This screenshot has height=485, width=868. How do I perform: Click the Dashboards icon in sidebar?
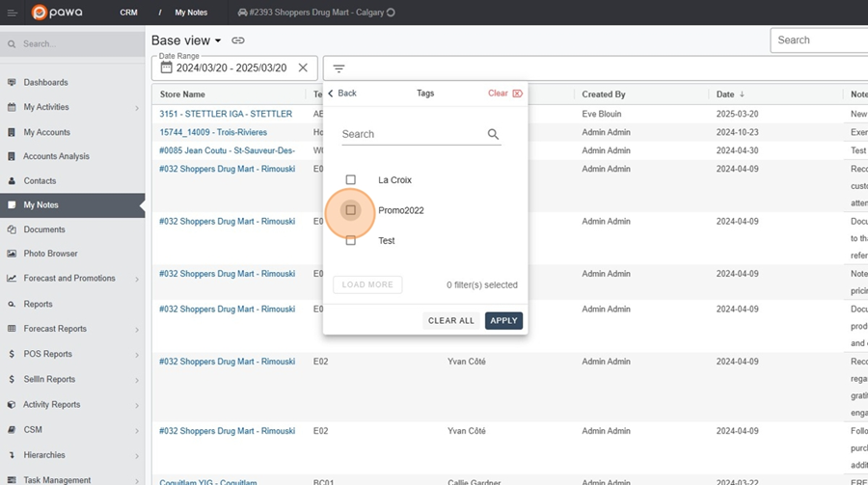[x=12, y=82]
